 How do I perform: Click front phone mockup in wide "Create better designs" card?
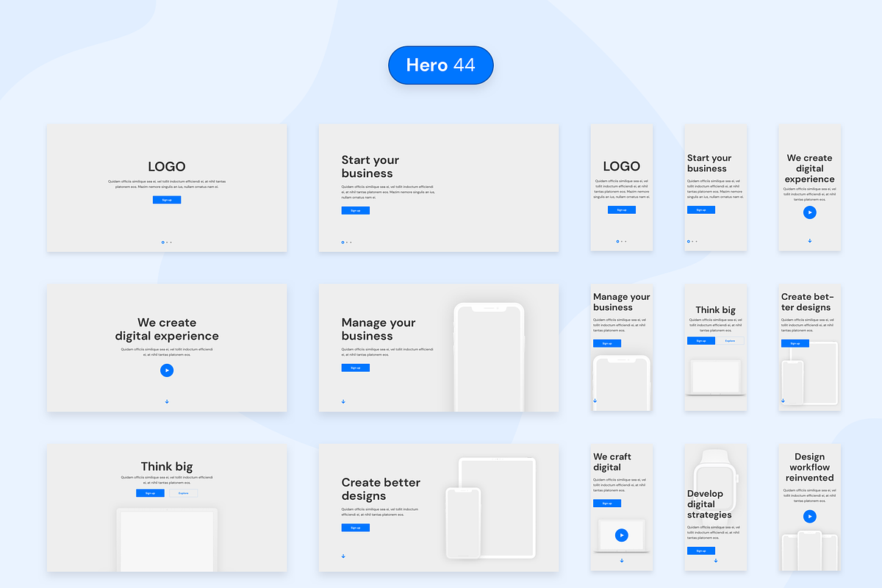[463, 523]
